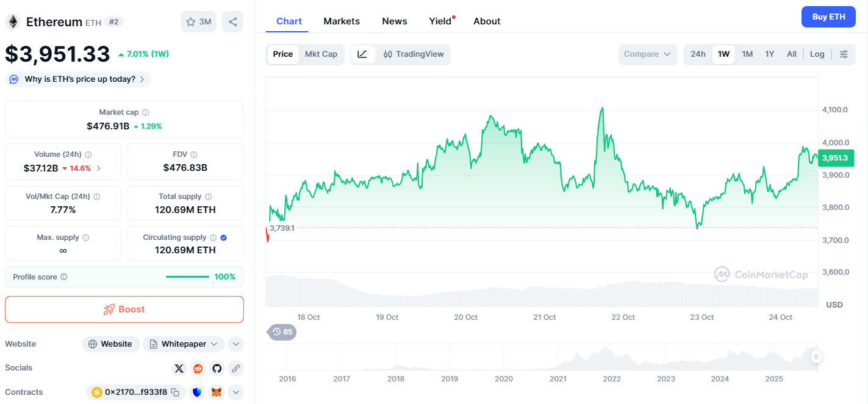Open chart settings sliders icon
This screenshot has width=868, height=404.
(x=844, y=54)
